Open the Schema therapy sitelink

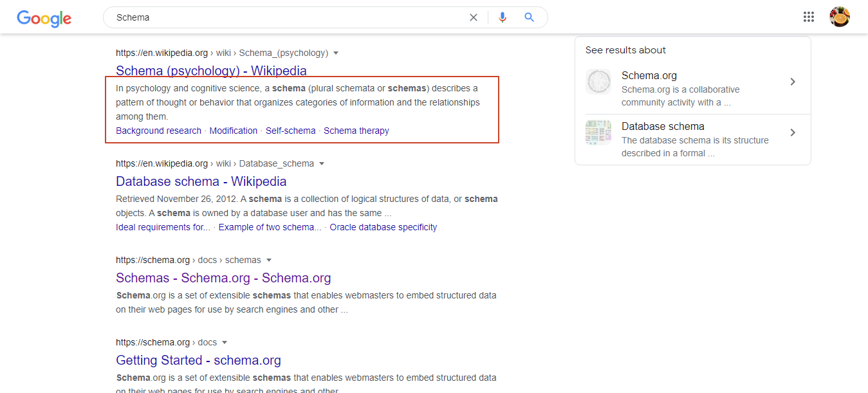tap(356, 130)
